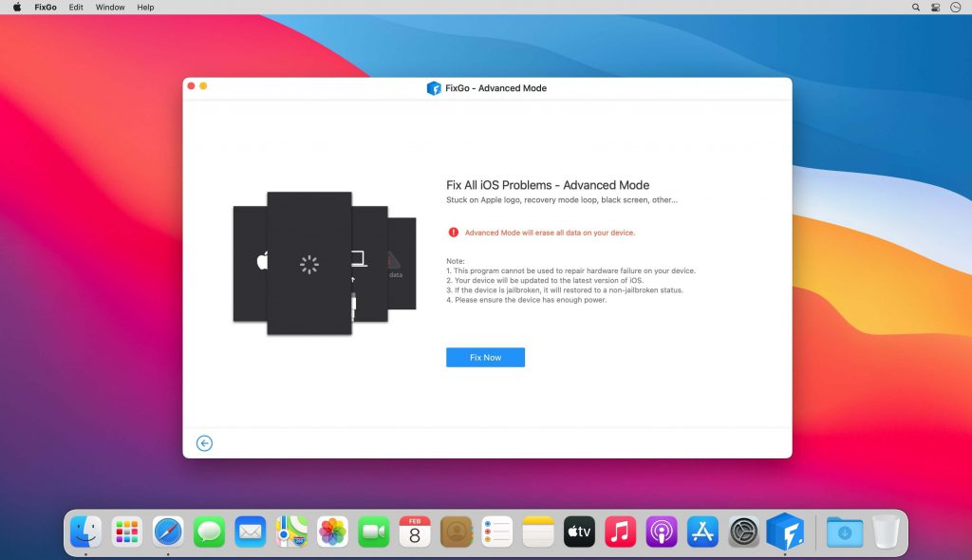Launch Photos from the Dock
The image size is (972, 560).
[x=332, y=532]
